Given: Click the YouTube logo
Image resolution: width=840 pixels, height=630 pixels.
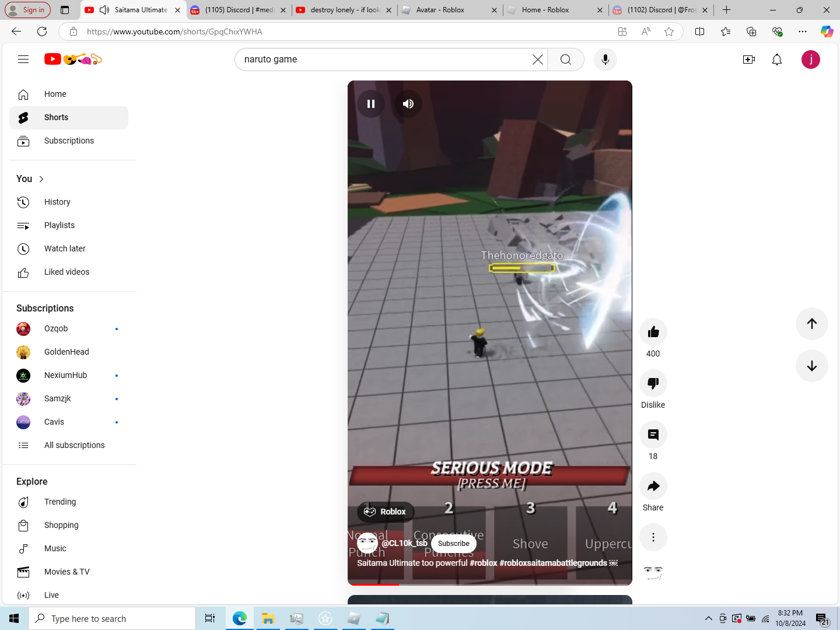Looking at the screenshot, I should pos(73,59).
